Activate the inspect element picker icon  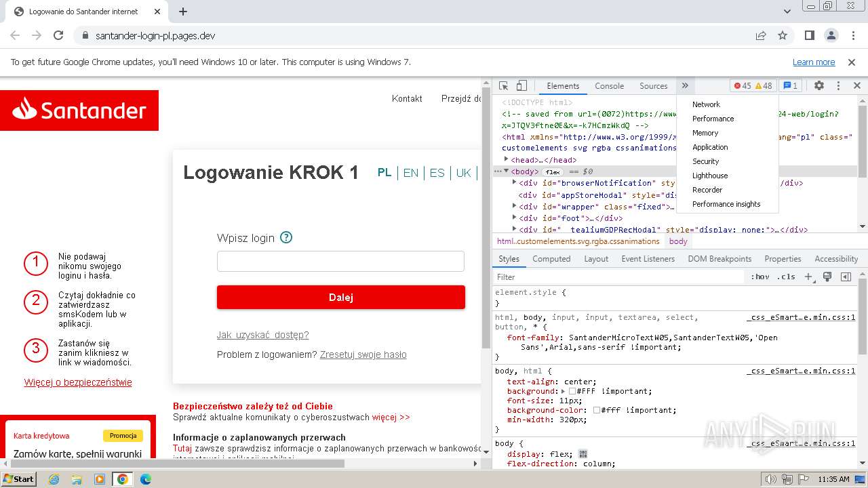(x=503, y=86)
